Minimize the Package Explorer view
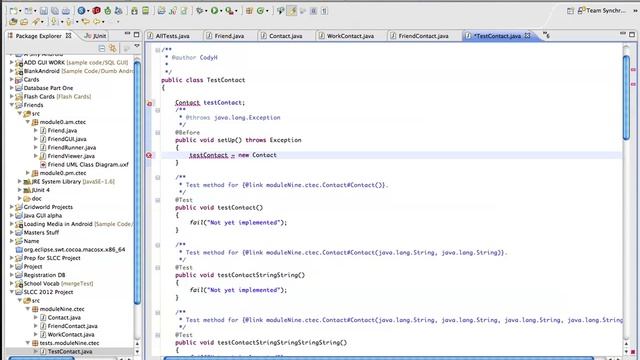 pyautogui.click(x=127, y=34)
